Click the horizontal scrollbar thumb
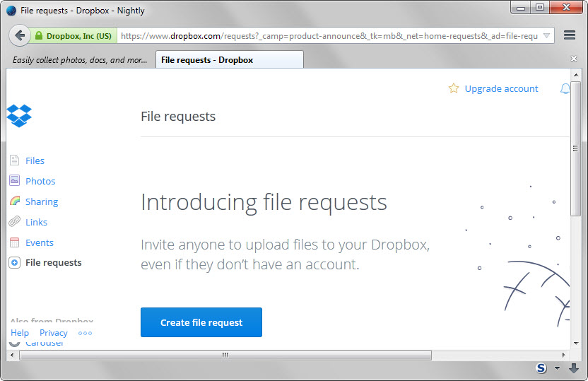Image resolution: width=588 pixels, height=381 pixels. (x=225, y=355)
